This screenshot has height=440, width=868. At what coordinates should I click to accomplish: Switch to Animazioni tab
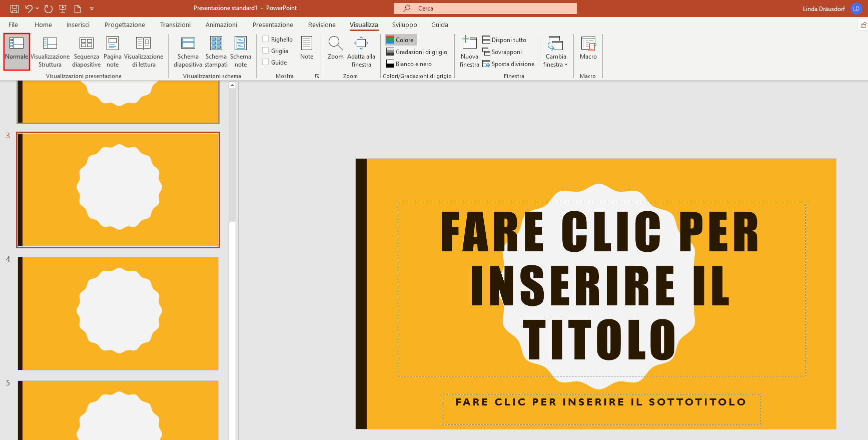point(221,25)
